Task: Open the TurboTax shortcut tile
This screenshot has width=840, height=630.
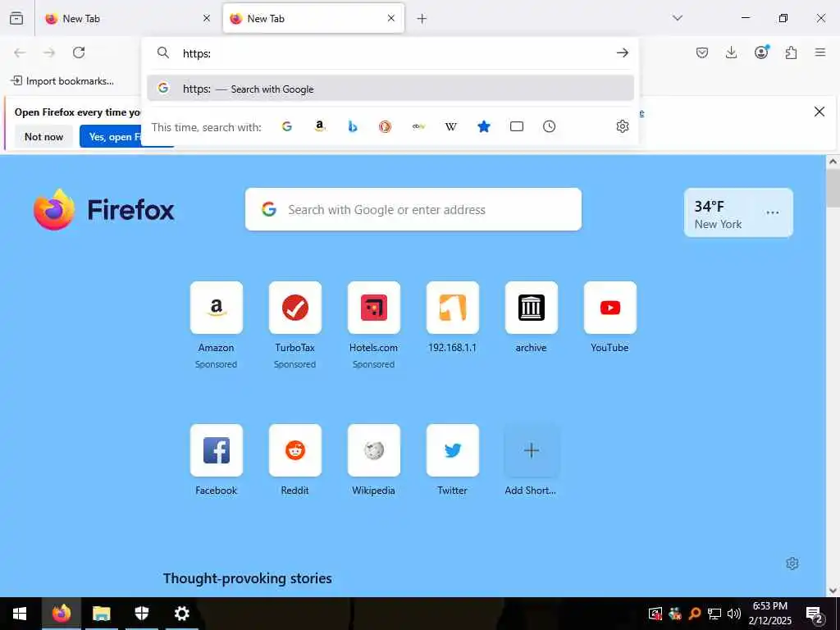Action: pyautogui.click(x=295, y=308)
